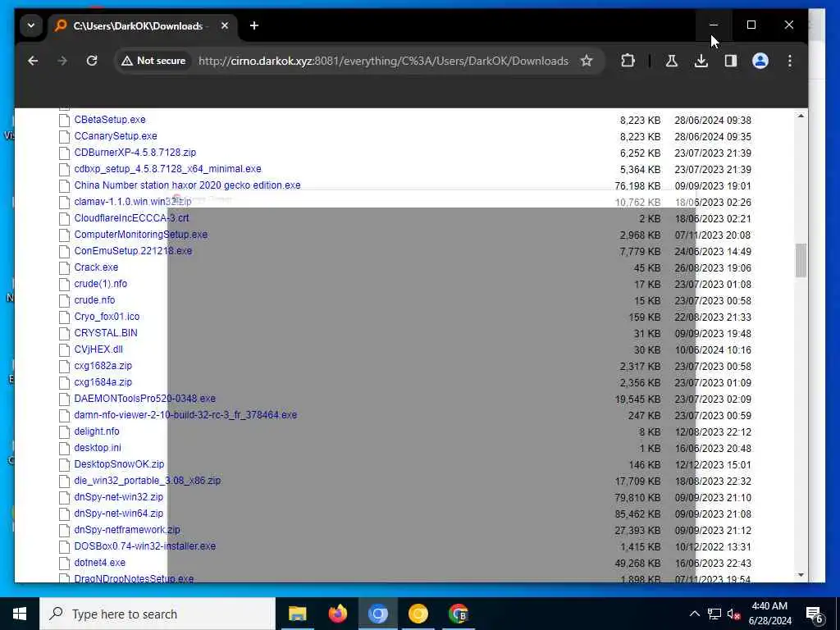The height and width of the screenshot is (630, 840).
Task: Open the notification center icon
Action: point(814,614)
